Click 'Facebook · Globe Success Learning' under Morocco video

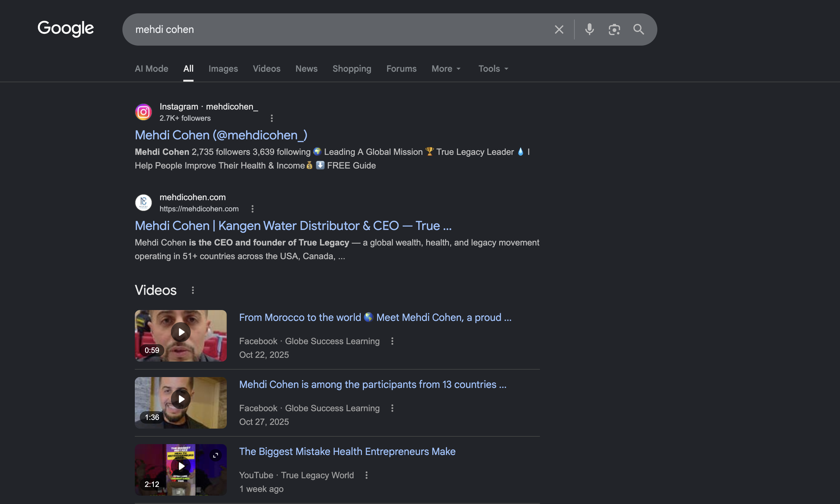[309, 341]
